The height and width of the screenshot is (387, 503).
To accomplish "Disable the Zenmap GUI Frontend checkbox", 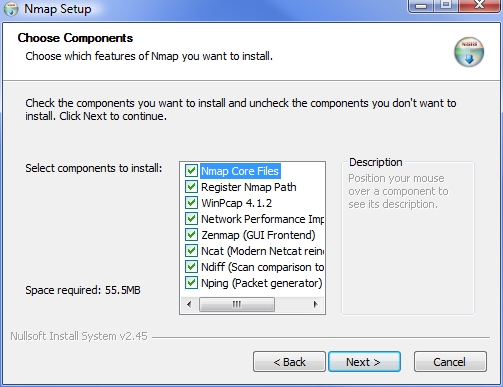I will (x=191, y=235).
